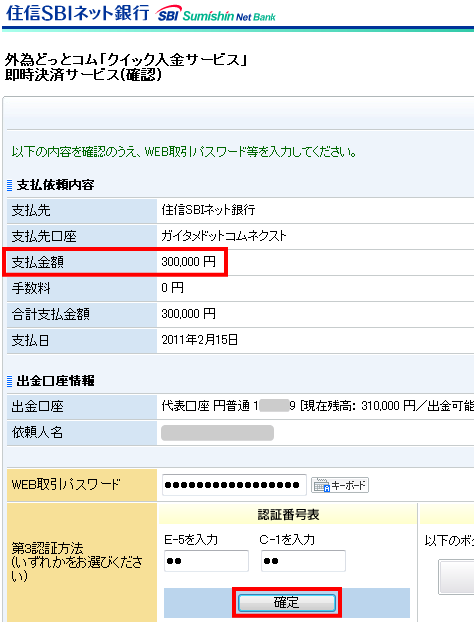Click the 確定 confirm button

click(x=287, y=603)
